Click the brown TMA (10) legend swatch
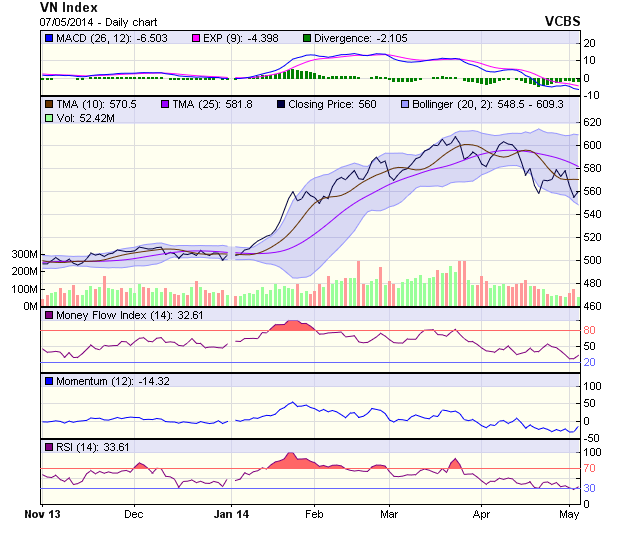 coord(48,103)
